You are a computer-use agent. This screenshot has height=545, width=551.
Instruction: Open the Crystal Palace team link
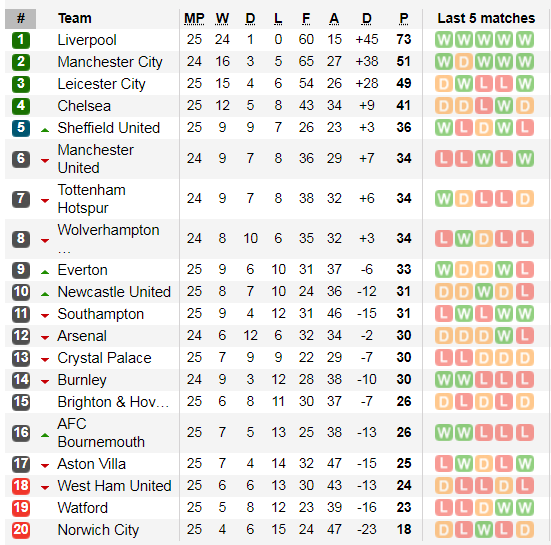click(x=104, y=358)
